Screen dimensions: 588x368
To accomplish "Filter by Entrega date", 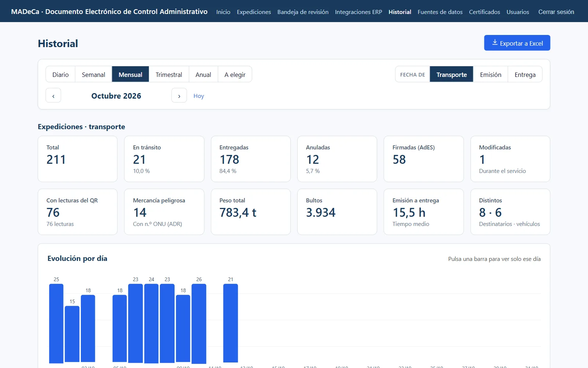I will point(525,74).
